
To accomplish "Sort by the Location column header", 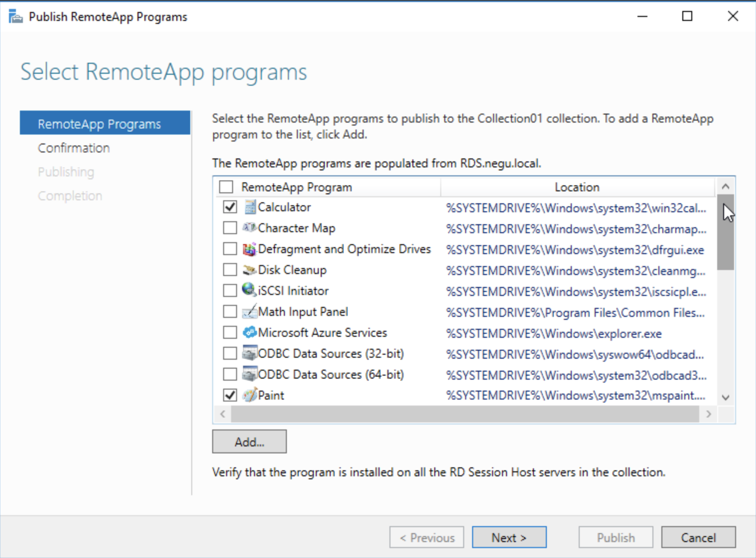I will pos(577,187).
